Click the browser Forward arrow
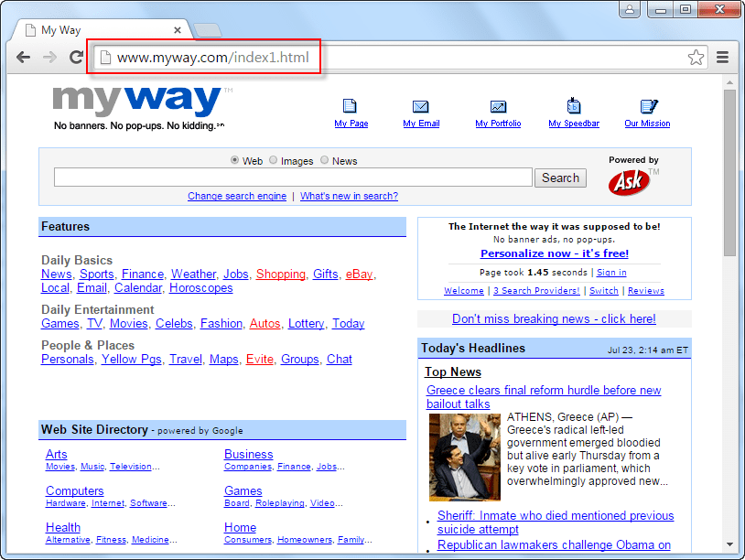The width and height of the screenshot is (745, 560). (x=49, y=58)
